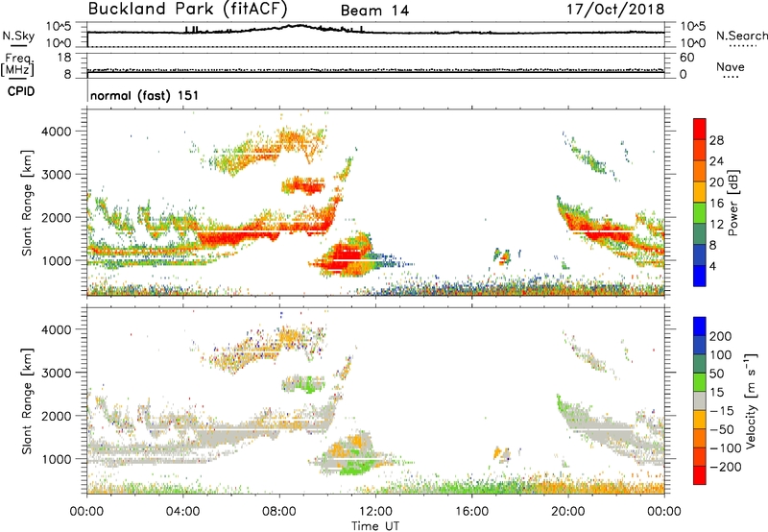The image size is (768, 532).
Task: Click the light green segment of the Power color bar
Action: pos(700,212)
